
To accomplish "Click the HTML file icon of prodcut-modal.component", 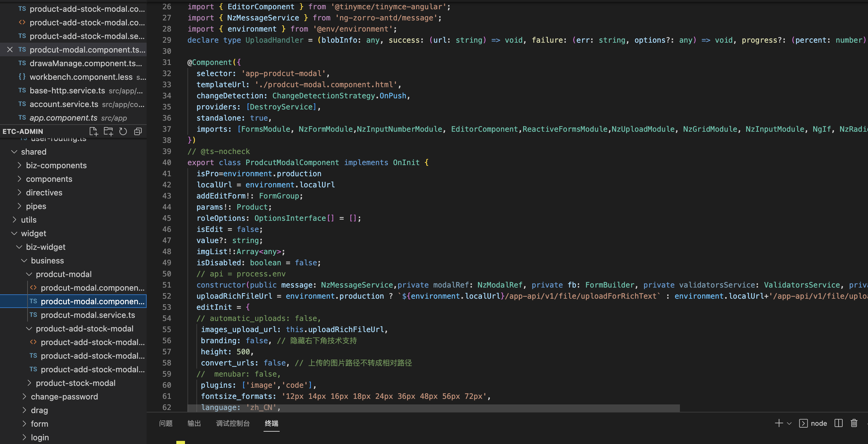I will click(x=33, y=288).
